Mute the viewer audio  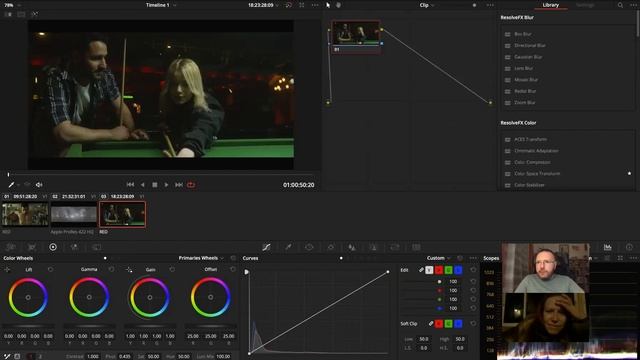coord(39,185)
